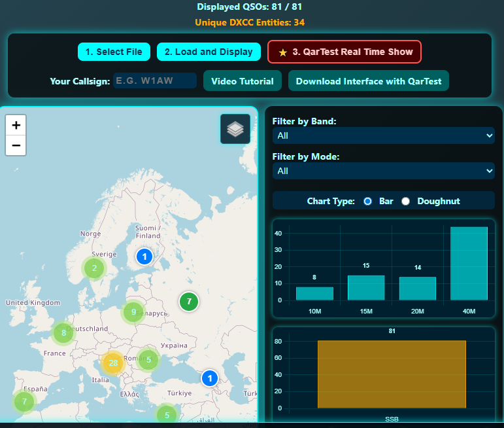
Task: Open the Filter by Mode dropdown
Action: 383,171
